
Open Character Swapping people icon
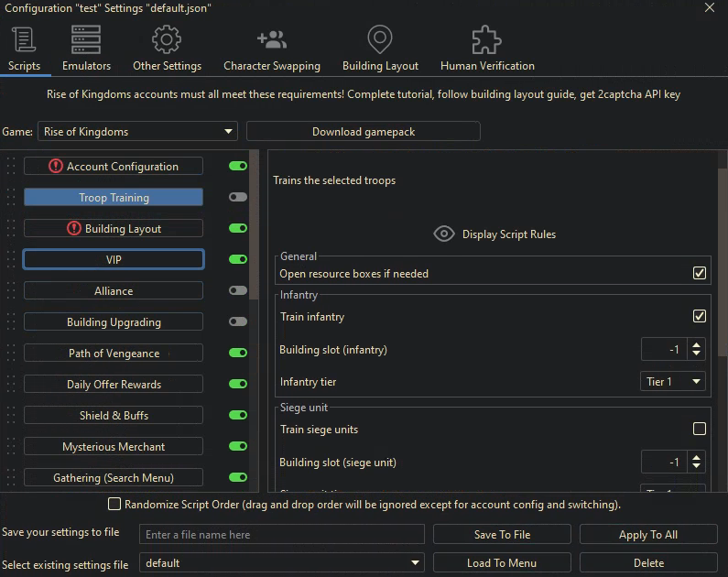[272, 39]
